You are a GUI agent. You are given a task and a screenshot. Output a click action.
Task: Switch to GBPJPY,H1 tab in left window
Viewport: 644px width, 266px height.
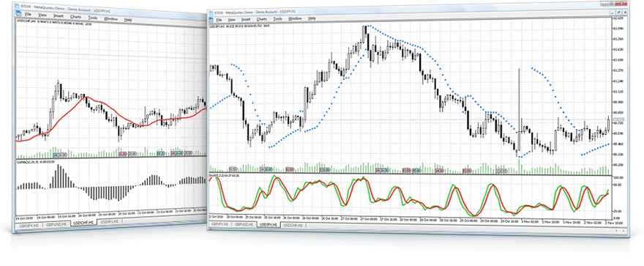pos(30,226)
